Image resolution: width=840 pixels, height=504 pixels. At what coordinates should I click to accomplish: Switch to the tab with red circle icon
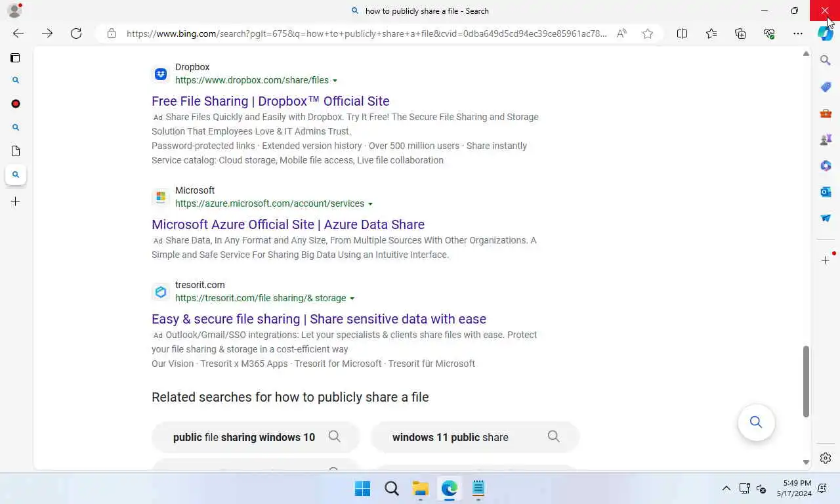(16, 104)
